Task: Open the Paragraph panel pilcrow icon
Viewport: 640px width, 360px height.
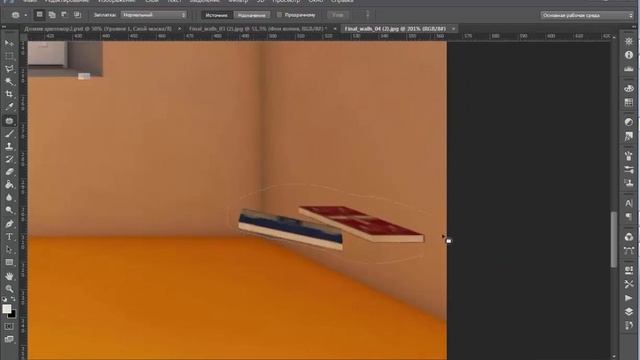Action: pos(629,217)
